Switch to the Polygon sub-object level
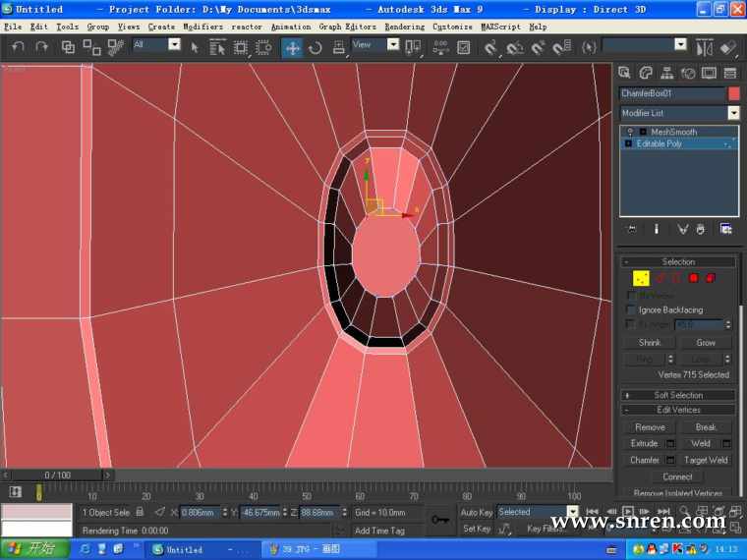This screenshot has height=560, width=747. pos(693,279)
